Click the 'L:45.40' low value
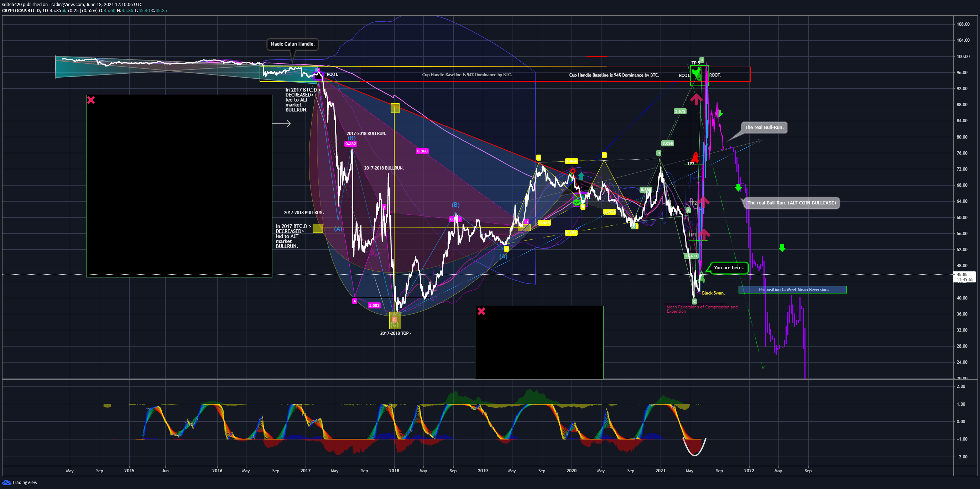Image resolution: width=980 pixels, height=489 pixels. click(142, 11)
